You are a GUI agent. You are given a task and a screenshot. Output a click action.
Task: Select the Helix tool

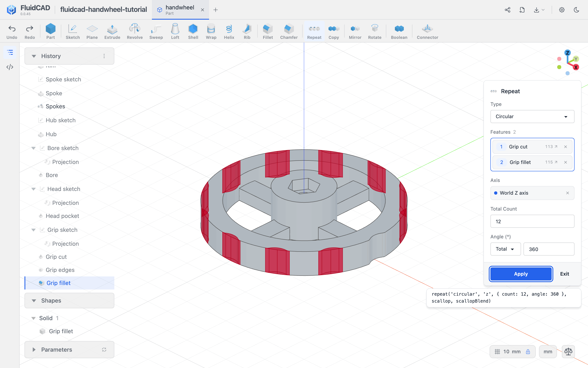[x=229, y=31]
